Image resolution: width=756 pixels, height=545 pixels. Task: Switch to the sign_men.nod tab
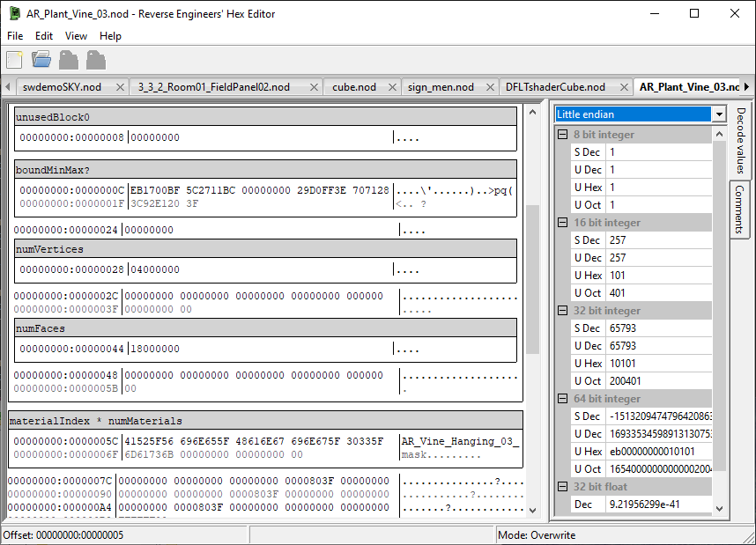pyautogui.click(x=441, y=87)
